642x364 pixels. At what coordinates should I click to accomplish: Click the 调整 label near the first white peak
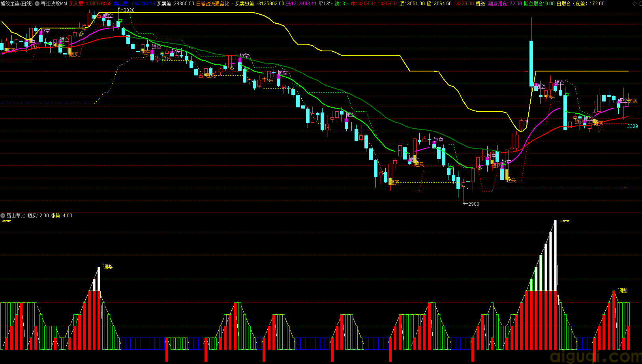(108, 267)
